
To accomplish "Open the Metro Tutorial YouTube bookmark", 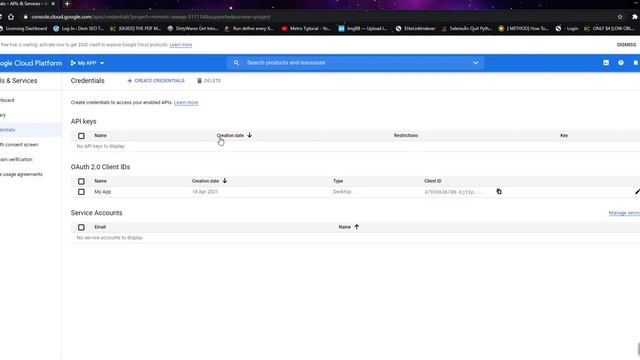I will [x=306, y=29].
